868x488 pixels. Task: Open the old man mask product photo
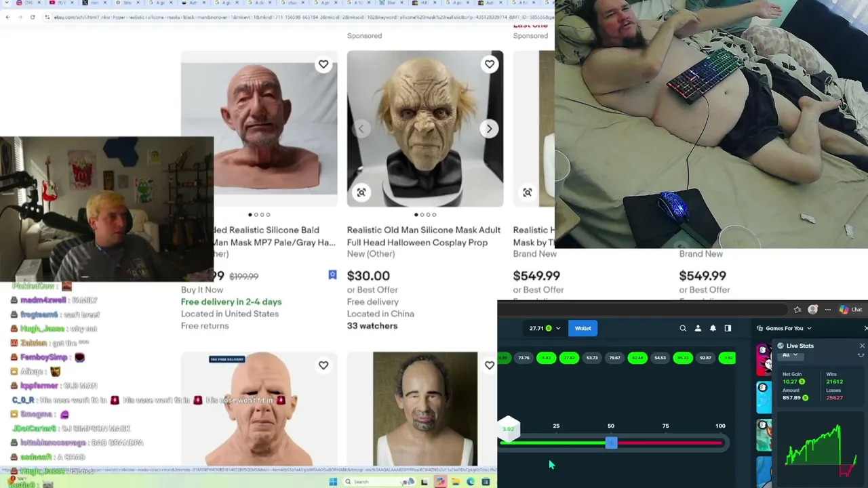[425, 129]
